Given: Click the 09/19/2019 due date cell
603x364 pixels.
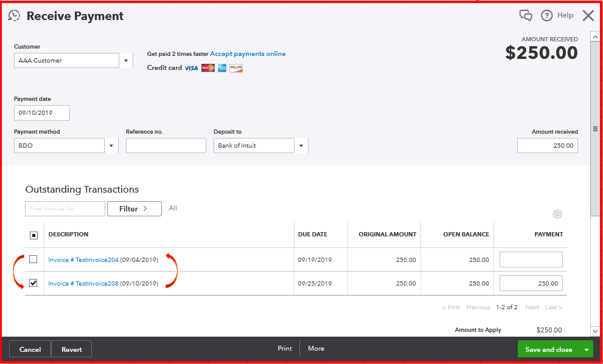Looking at the screenshot, I should tap(315, 260).
